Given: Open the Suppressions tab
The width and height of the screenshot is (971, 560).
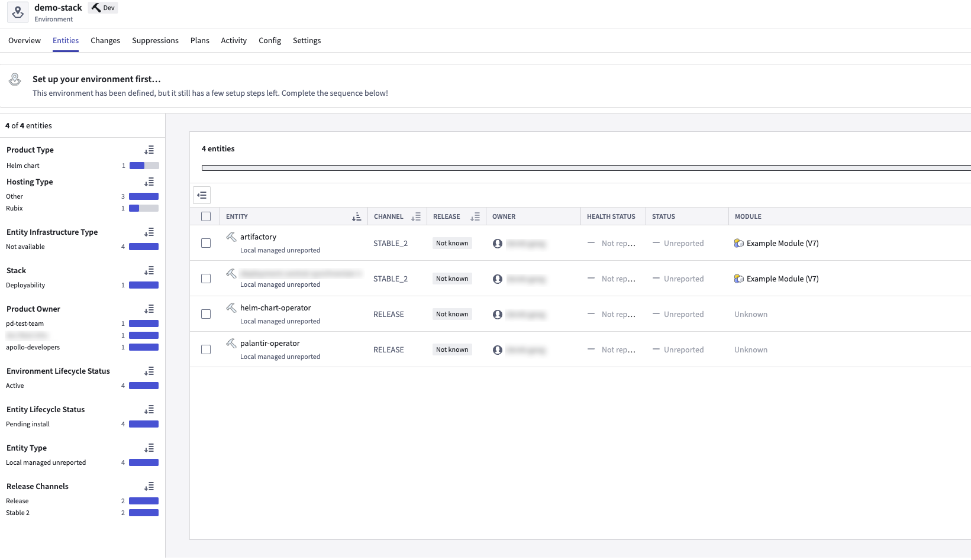Looking at the screenshot, I should coord(155,41).
